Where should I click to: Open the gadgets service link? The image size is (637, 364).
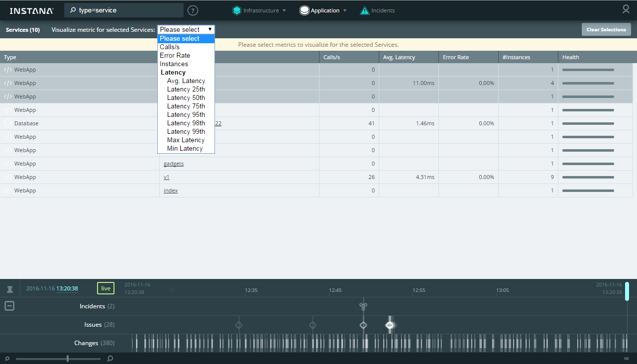(174, 164)
